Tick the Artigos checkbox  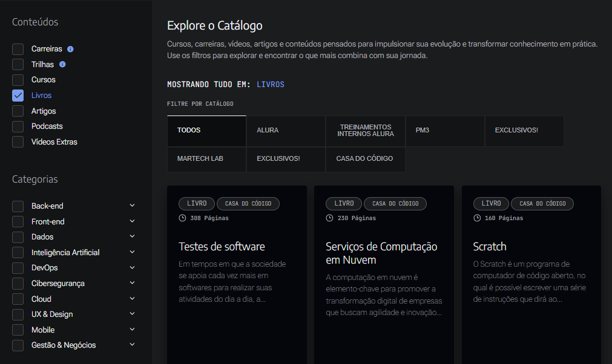[x=18, y=111]
